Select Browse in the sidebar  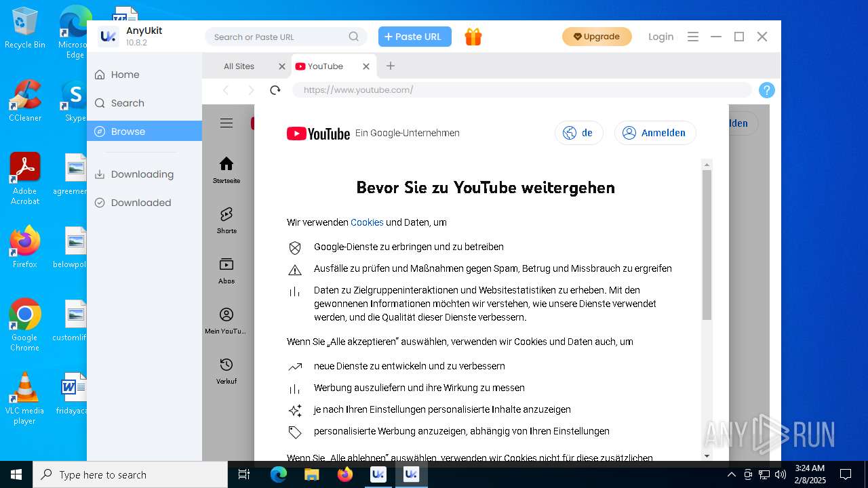pyautogui.click(x=144, y=131)
